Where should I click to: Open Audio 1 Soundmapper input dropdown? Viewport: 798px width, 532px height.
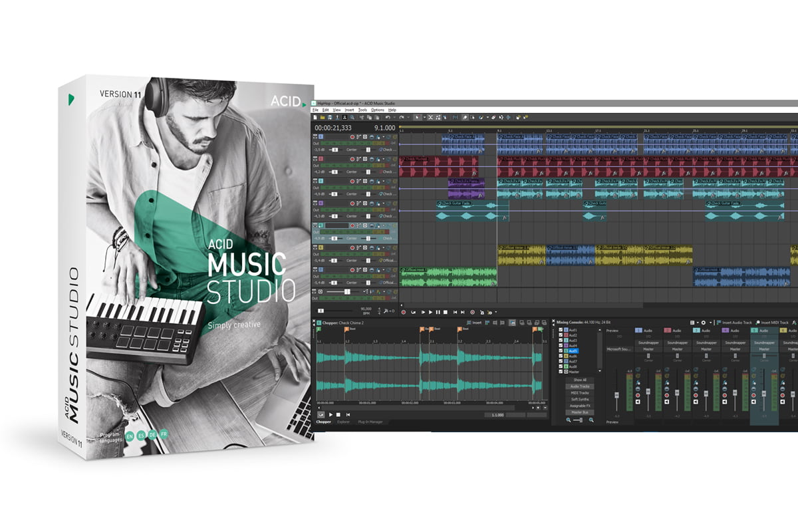(648, 342)
